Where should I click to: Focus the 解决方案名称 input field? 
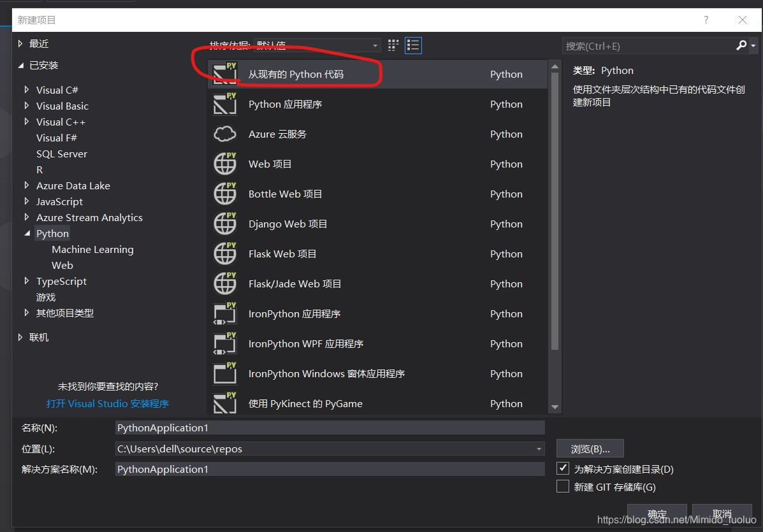click(x=330, y=470)
